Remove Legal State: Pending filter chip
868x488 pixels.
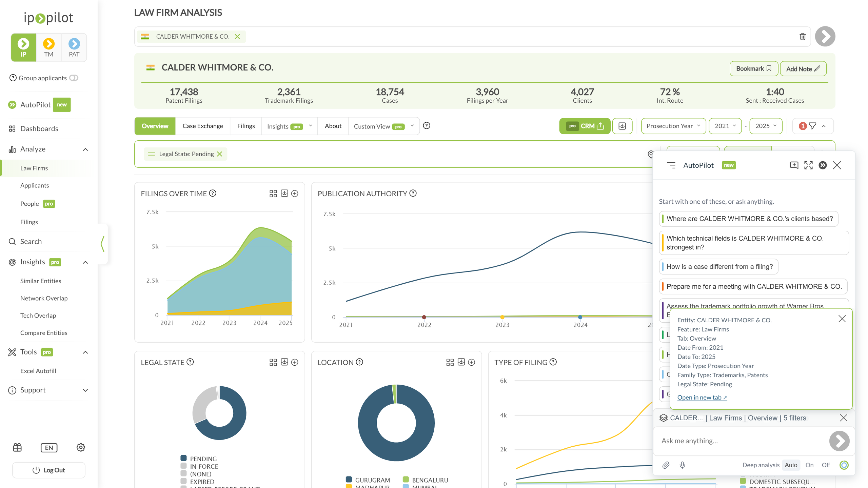click(x=220, y=154)
